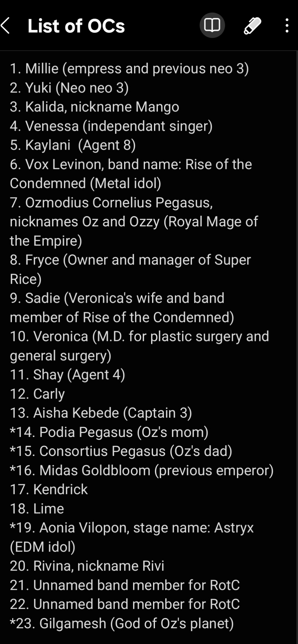
Task: Click the '11. Shay (Agent 4)' line
Action: click(68, 375)
